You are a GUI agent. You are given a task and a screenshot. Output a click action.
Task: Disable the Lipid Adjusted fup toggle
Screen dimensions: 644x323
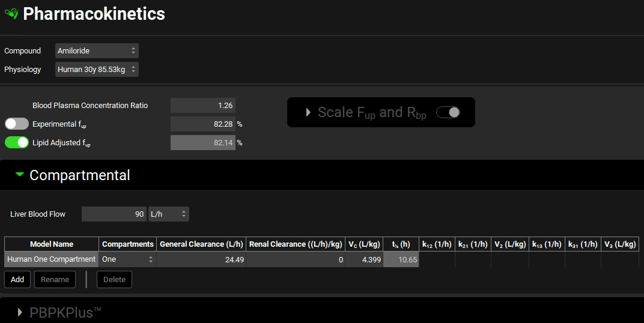pos(17,143)
